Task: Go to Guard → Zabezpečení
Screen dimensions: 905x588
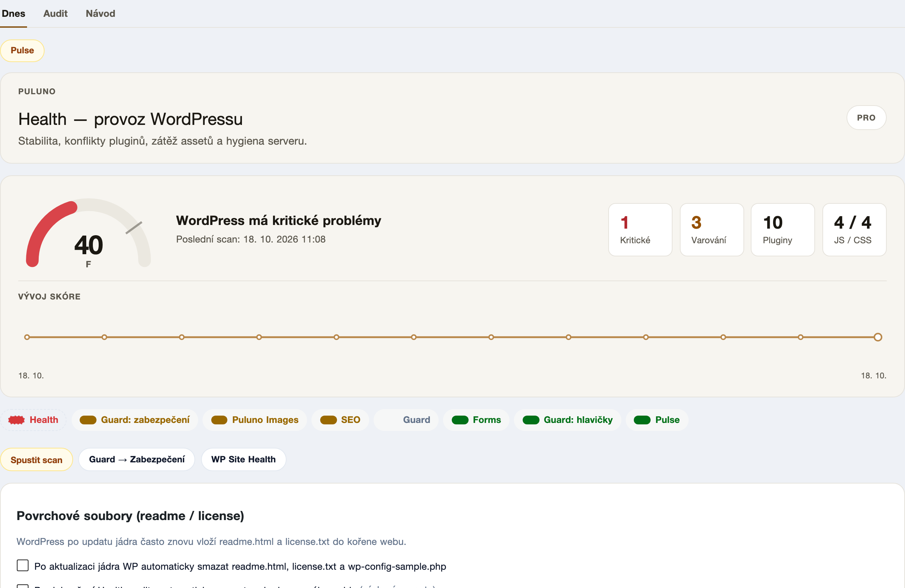Action: click(136, 459)
